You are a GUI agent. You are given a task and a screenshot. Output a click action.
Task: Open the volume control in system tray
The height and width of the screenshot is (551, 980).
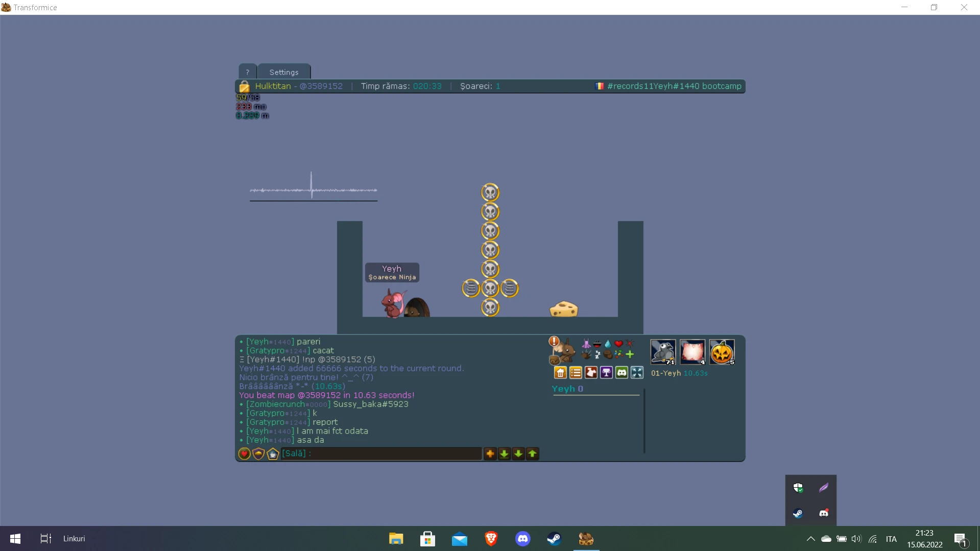856,539
